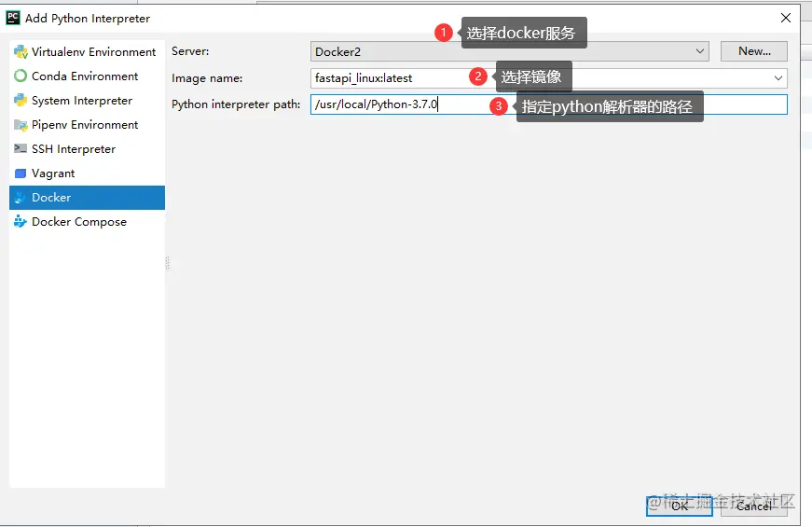Screen dimensions: 812x527
Task: Choose System Interpreter entry
Action: (x=87, y=101)
